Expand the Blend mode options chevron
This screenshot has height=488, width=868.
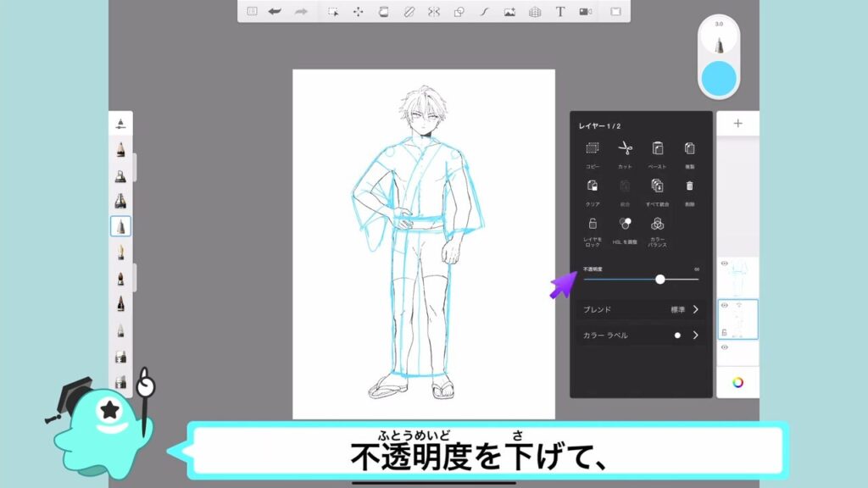(695, 309)
